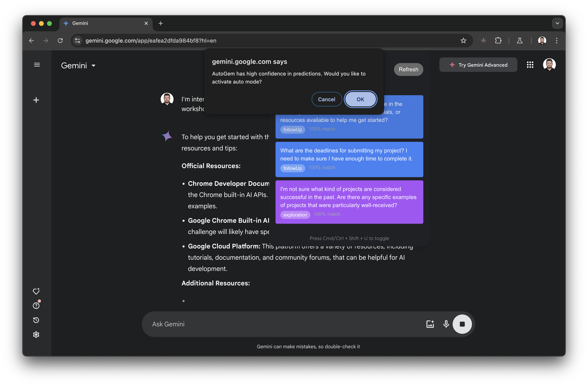Activate the microphone voice input

[x=446, y=324]
